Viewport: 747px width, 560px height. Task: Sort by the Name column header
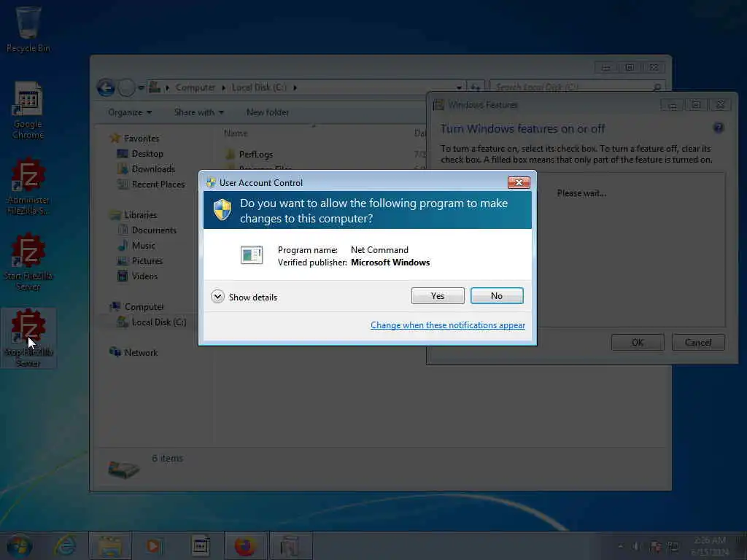coord(236,133)
